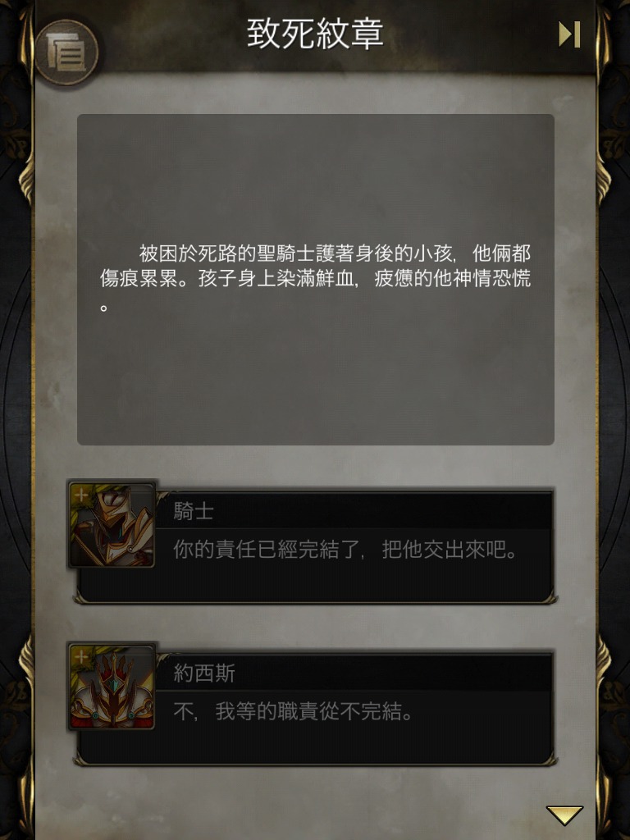Screen dimensions: 630x840
Task: Click the 騎士 name label
Action: pyautogui.click(x=194, y=511)
